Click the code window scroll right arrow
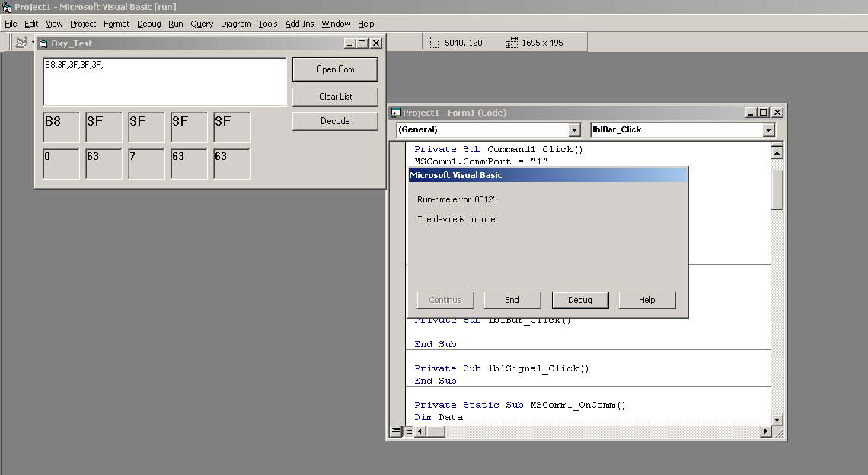This screenshot has height=475, width=868. click(765, 432)
